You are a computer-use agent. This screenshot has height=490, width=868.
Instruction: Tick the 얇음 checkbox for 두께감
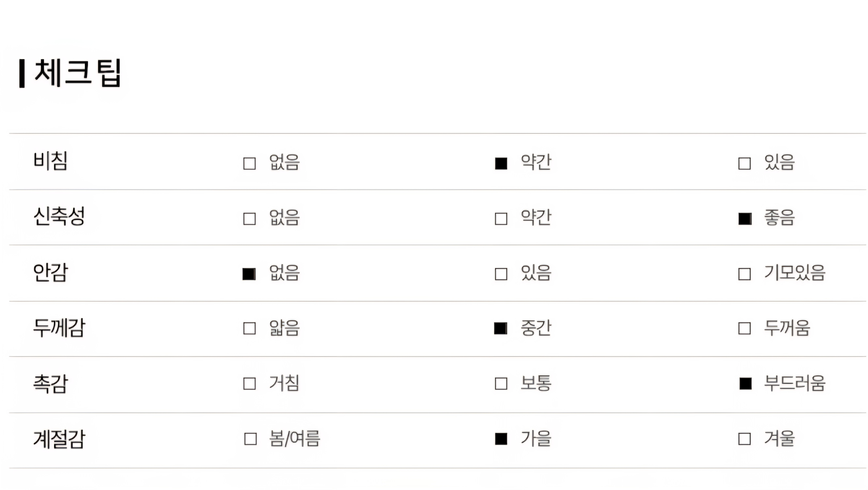coord(249,329)
